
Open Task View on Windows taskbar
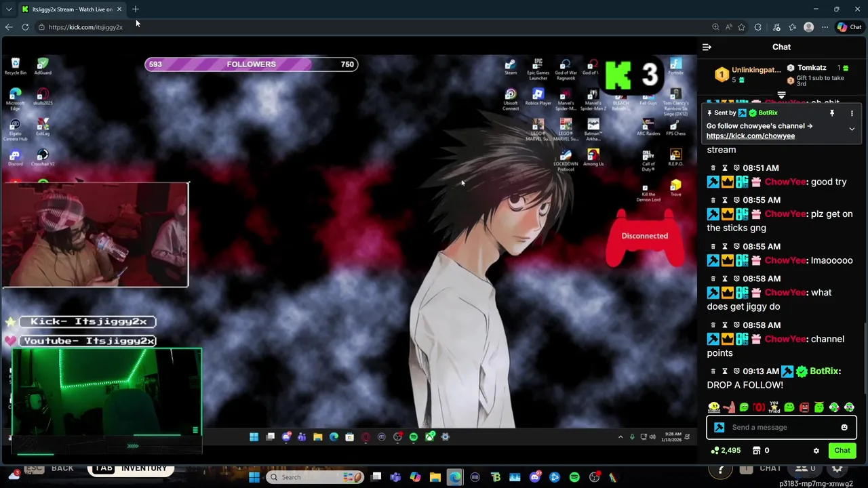coord(376,477)
